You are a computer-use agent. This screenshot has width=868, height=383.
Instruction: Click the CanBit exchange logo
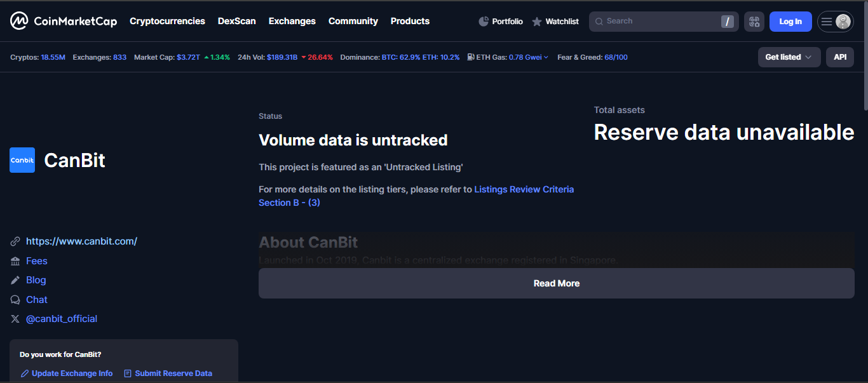coord(22,160)
